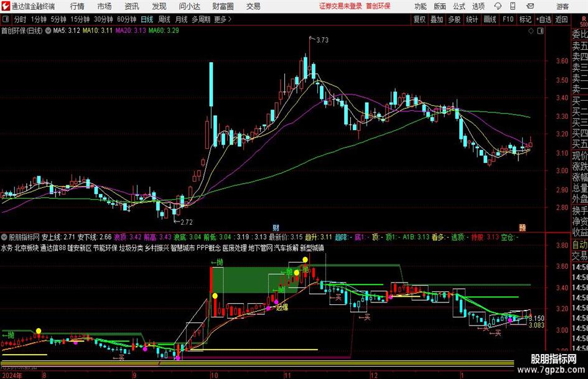Click the 3.73 high price label
Image resolution: width=588 pixels, height=379 pixels.
pos(322,40)
